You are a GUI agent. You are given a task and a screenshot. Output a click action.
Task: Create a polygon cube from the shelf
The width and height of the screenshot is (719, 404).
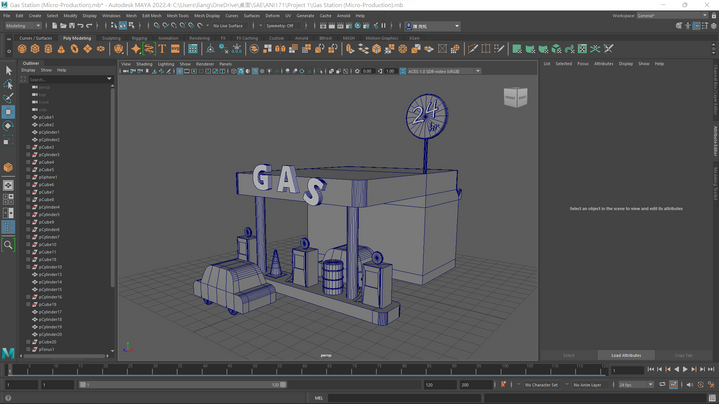click(x=35, y=49)
